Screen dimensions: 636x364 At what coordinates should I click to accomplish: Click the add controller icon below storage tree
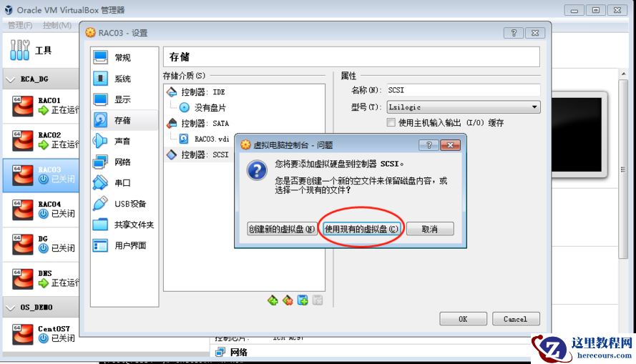click(273, 300)
